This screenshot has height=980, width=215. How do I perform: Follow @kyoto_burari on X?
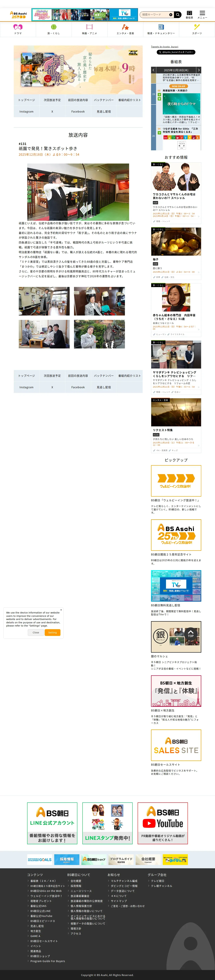coord(176,52)
